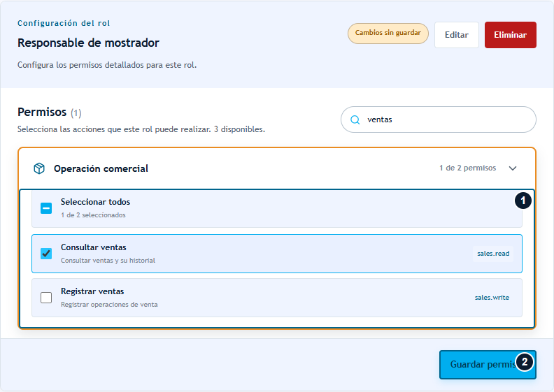The width and height of the screenshot is (554, 392).
Task: Click the sales.write permission code
Action: (x=492, y=298)
